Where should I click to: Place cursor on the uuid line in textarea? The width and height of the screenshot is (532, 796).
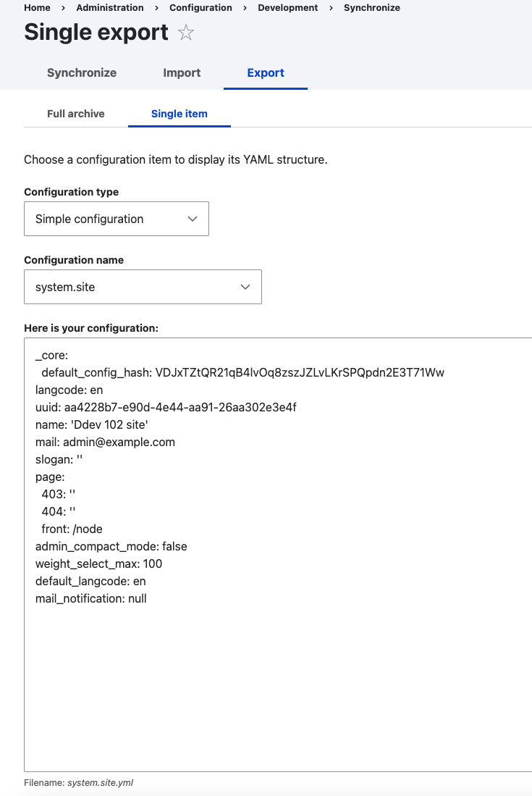point(165,407)
